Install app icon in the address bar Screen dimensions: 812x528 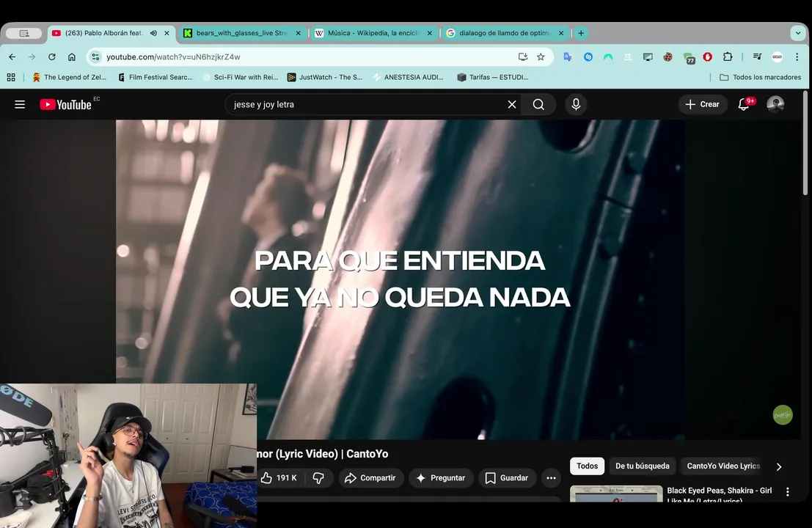[522, 57]
